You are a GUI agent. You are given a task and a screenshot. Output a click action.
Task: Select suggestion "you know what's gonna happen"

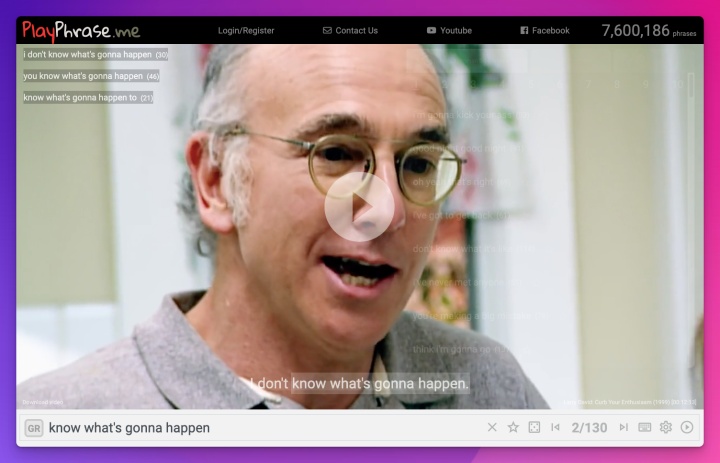coord(91,76)
